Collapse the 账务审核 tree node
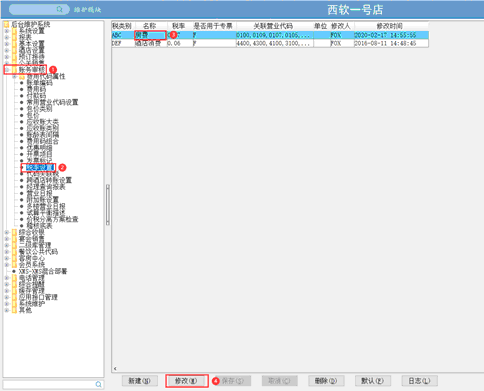The image size is (484, 391). coord(7,70)
